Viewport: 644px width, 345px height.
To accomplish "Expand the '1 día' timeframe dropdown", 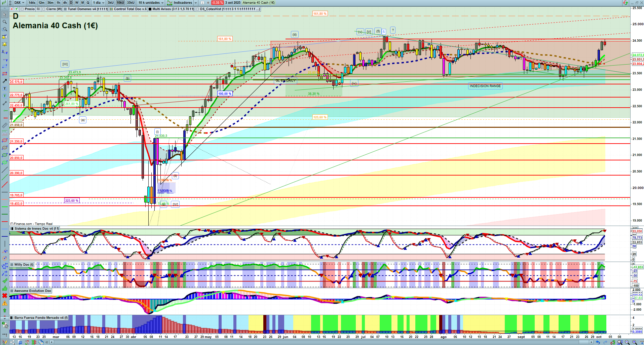I will pyautogui.click(x=99, y=3).
